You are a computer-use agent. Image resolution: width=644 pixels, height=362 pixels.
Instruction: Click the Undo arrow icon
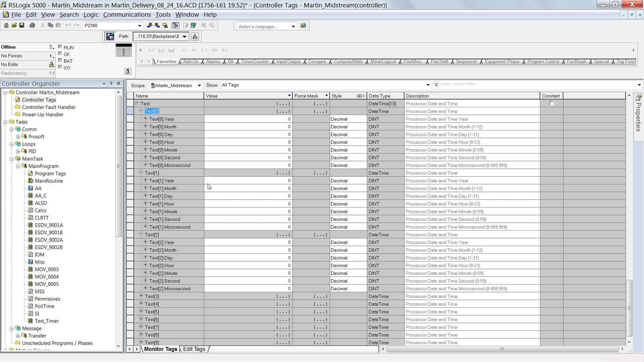pyautogui.click(x=68, y=25)
